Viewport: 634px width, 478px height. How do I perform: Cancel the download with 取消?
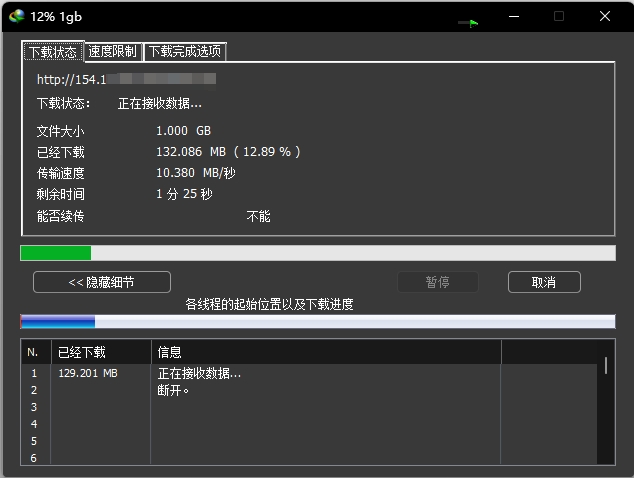pos(544,282)
